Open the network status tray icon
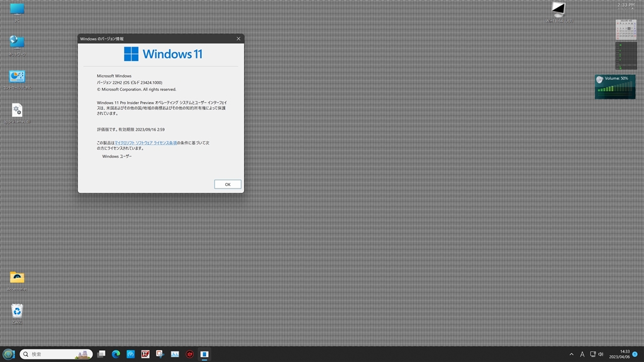 pos(592,354)
